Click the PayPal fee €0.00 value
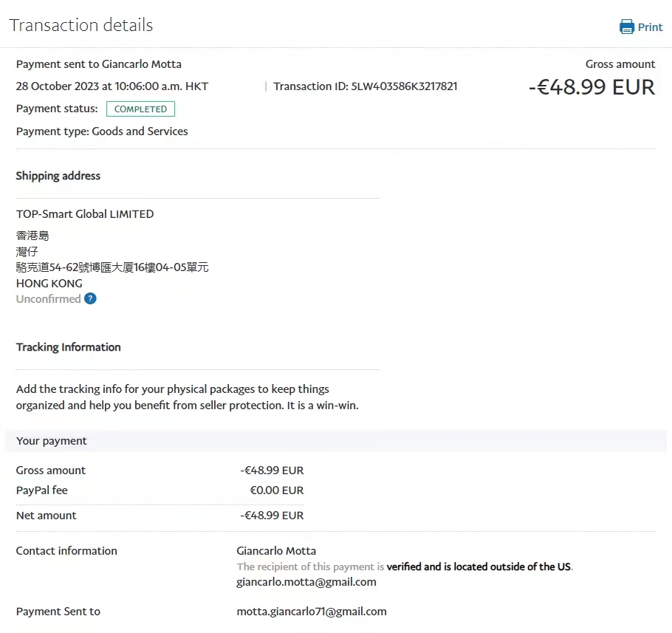Screen dimensions: 672x633 (x=276, y=490)
